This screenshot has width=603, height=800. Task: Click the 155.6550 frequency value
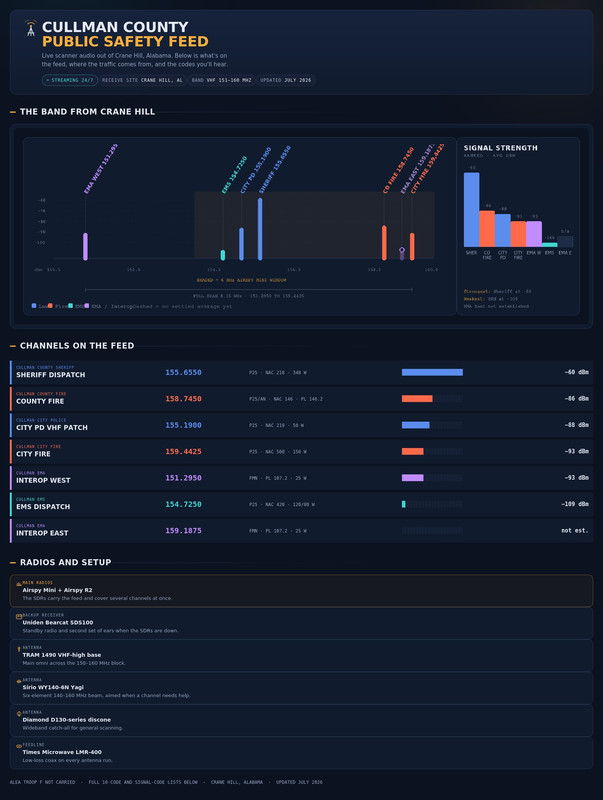coord(183,372)
